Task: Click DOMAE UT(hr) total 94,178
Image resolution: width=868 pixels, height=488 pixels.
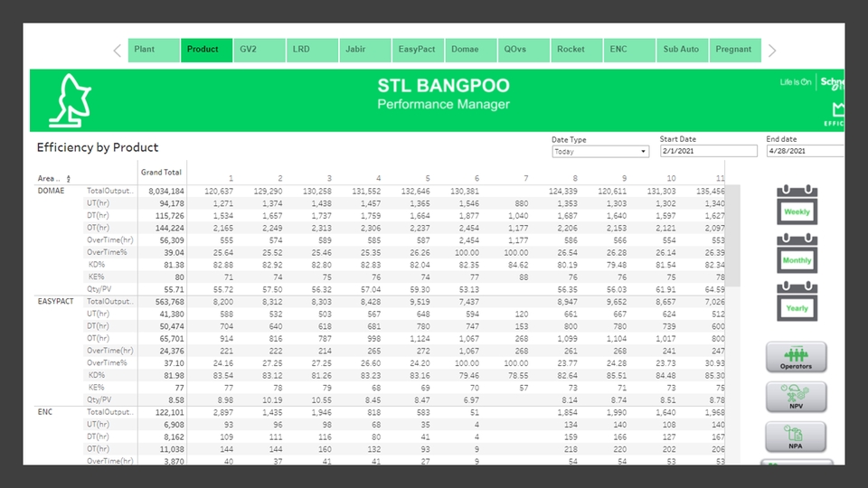Action: 172,203
